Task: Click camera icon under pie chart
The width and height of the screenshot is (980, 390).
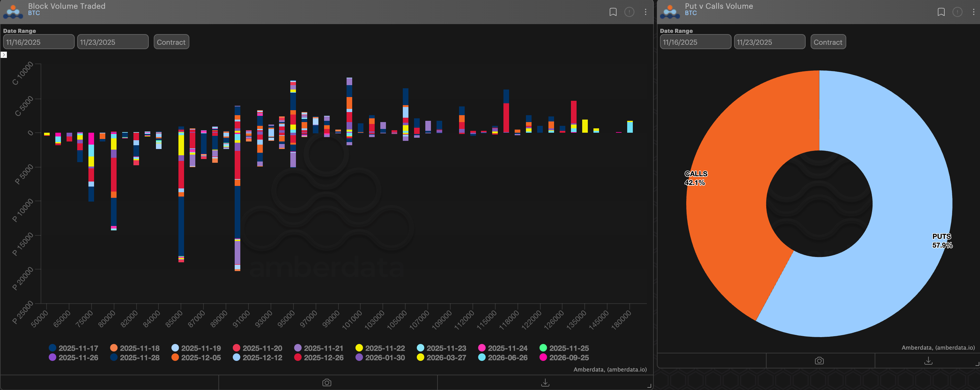Action: pyautogui.click(x=819, y=361)
